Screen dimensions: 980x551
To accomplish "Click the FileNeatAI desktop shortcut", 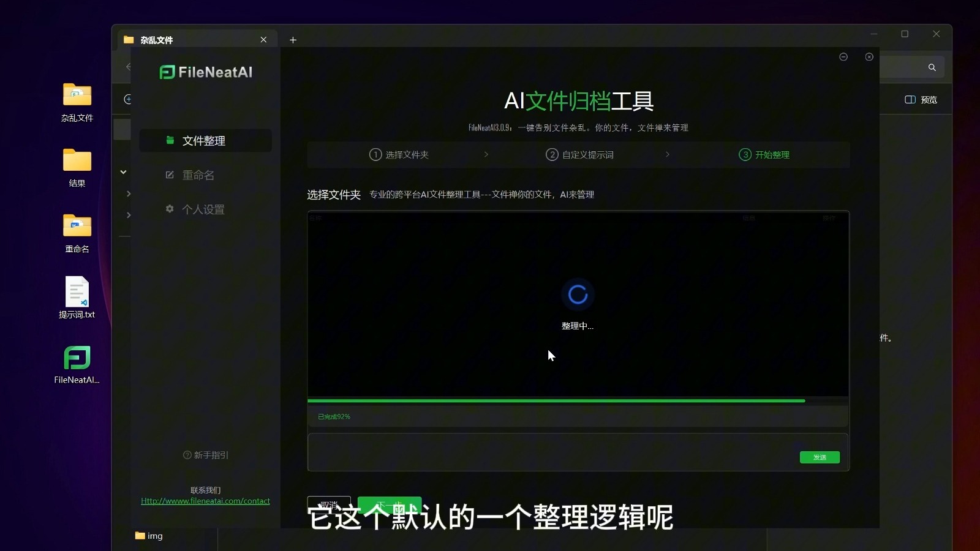I will (x=77, y=364).
